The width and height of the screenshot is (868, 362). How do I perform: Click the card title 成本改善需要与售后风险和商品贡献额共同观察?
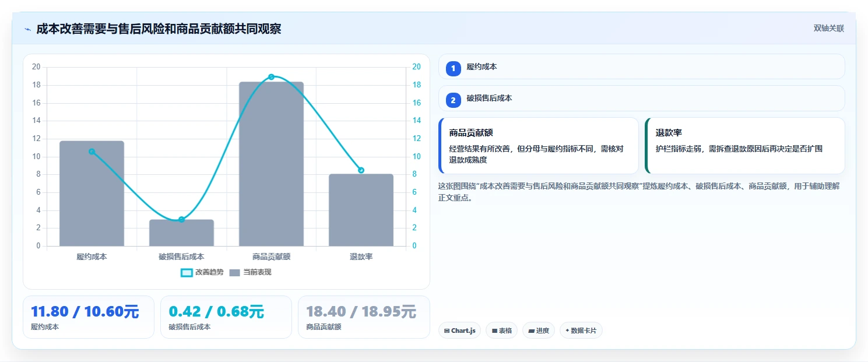coord(159,29)
